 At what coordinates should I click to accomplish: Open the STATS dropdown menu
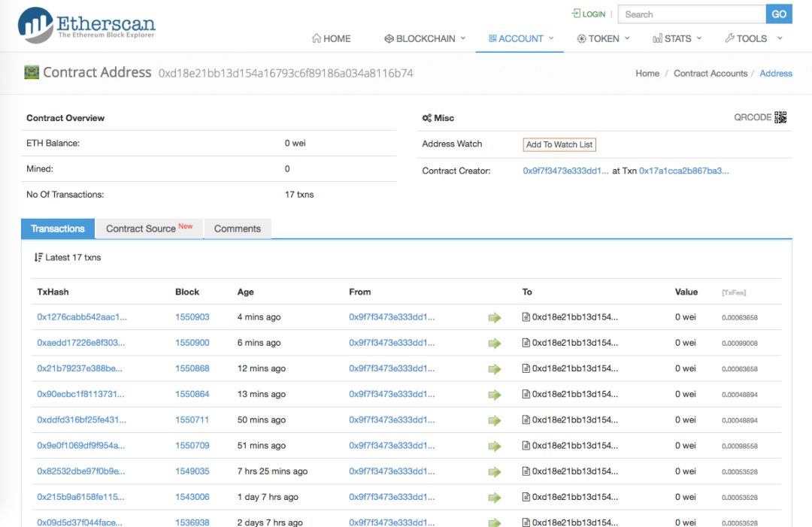pyautogui.click(x=677, y=39)
